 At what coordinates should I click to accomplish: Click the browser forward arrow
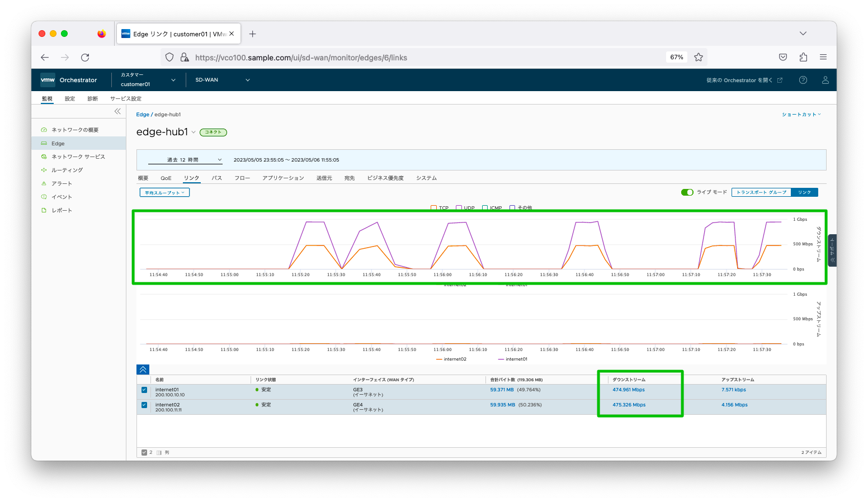click(65, 57)
